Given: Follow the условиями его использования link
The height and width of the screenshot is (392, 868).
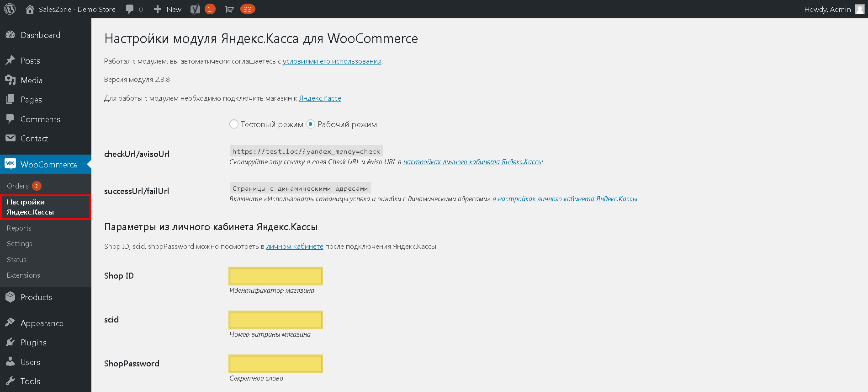Looking at the screenshot, I should [332, 61].
